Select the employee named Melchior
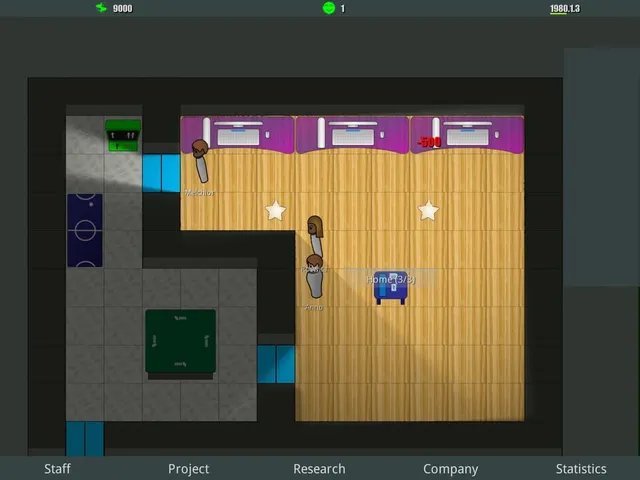Image resolution: width=640 pixels, height=480 pixels. [200, 161]
